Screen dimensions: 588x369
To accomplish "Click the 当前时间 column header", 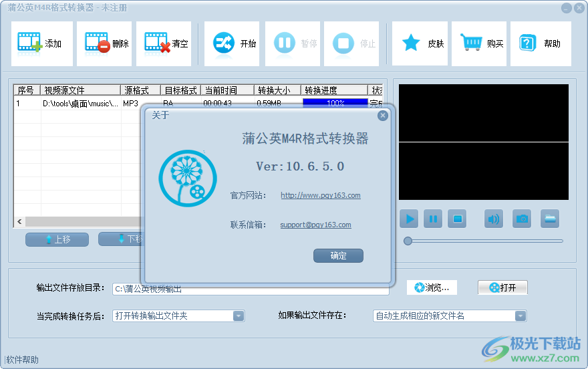I will tap(228, 90).
